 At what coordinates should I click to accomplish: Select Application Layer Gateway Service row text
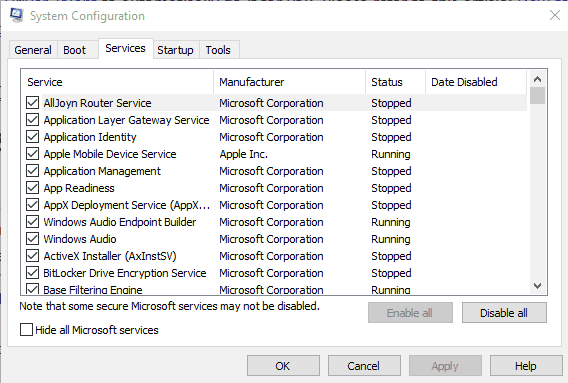126,120
